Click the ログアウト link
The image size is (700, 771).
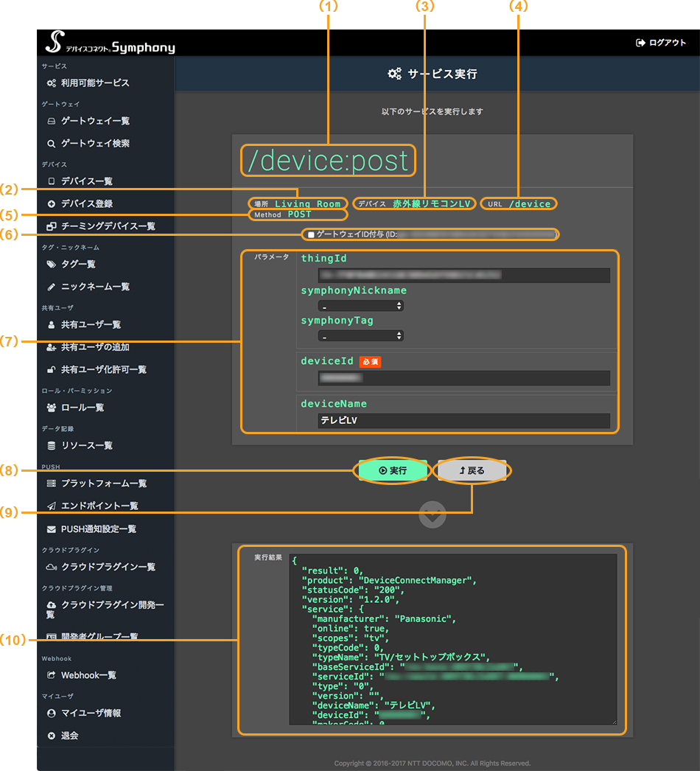pyautogui.click(x=667, y=43)
